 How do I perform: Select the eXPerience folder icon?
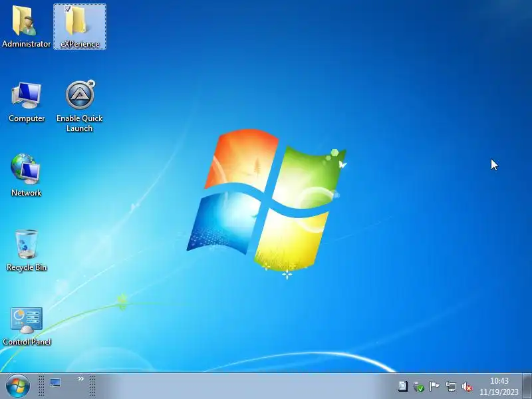tap(79, 27)
